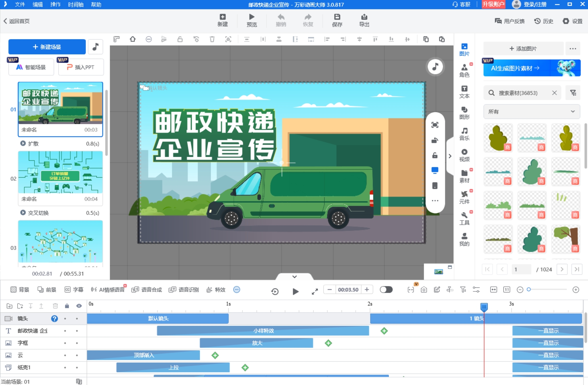Image resolution: width=588 pixels, height=385 pixels.
Task: Open the 编辑 menu
Action: (38, 4)
